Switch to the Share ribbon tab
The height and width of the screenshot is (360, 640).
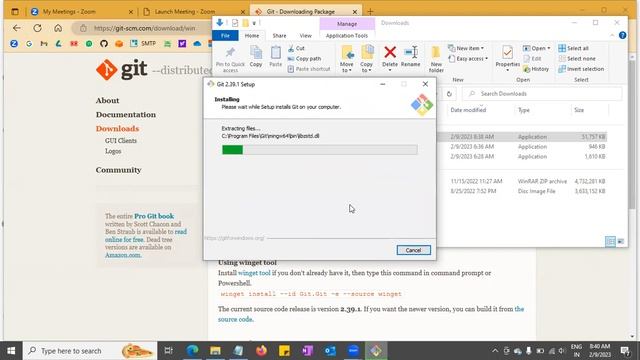tap(279, 36)
